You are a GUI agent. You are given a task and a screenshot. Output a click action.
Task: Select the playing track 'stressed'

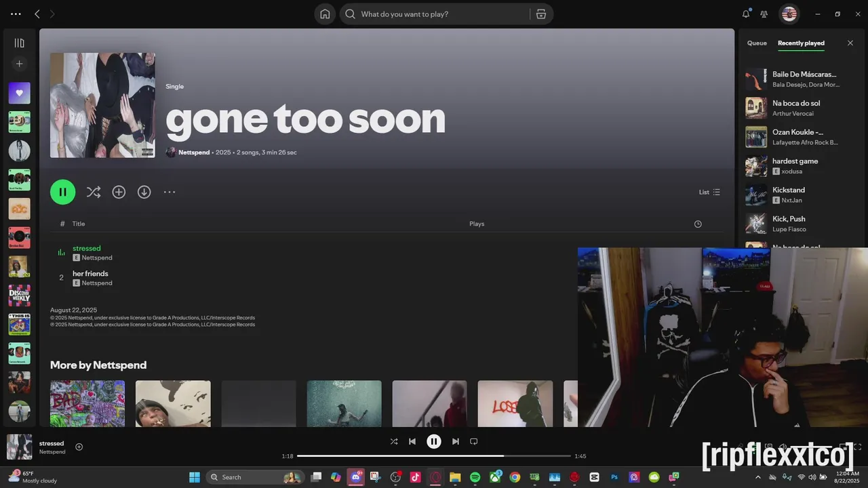[x=87, y=248]
